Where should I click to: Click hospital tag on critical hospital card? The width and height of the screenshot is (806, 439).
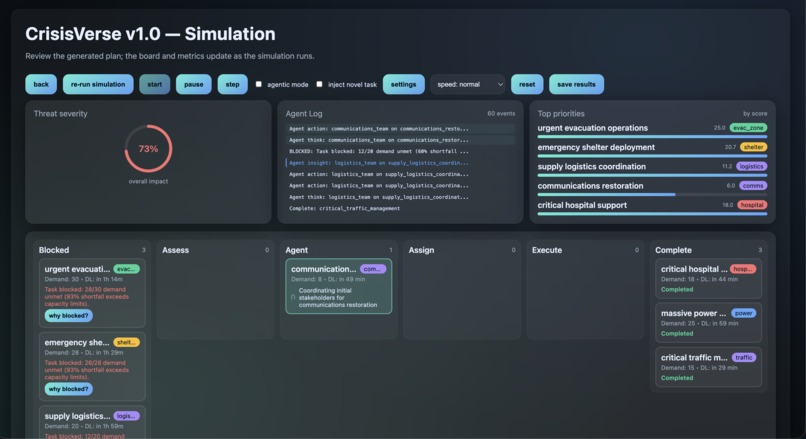pyautogui.click(x=743, y=269)
